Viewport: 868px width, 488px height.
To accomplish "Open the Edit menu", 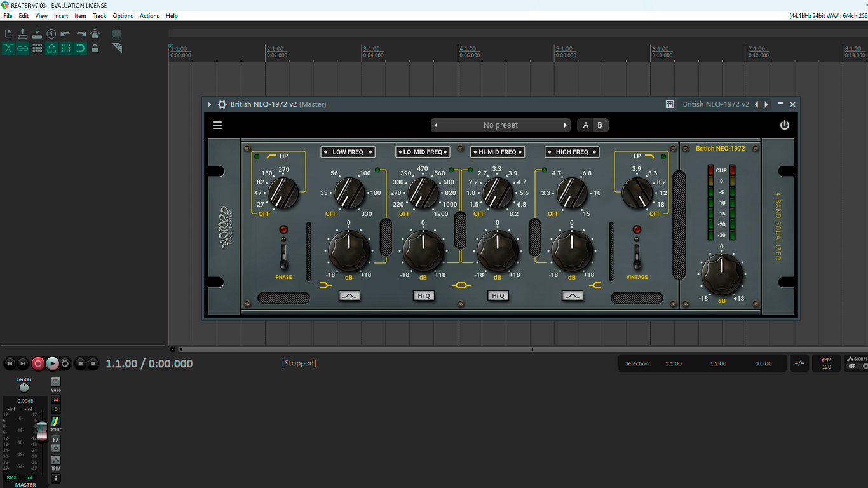I will coord(24,16).
